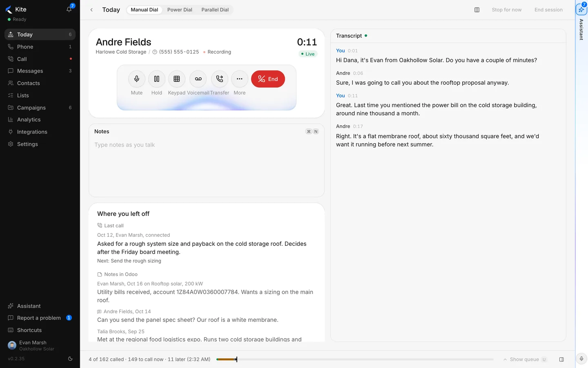588x368 pixels.
Task: Transfer the active call
Action: pos(220,79)
